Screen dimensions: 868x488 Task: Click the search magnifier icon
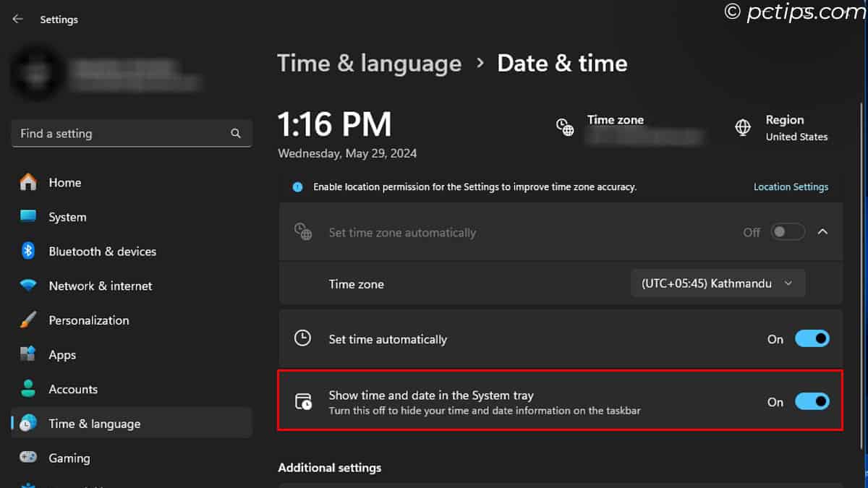point(236,134)
